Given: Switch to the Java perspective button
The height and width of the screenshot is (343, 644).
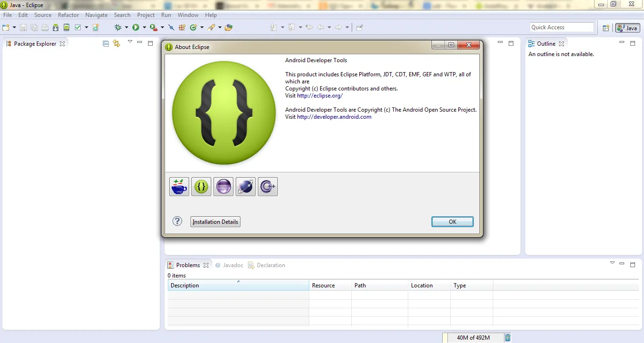Looking at the screenshot, I should [627, 28].
